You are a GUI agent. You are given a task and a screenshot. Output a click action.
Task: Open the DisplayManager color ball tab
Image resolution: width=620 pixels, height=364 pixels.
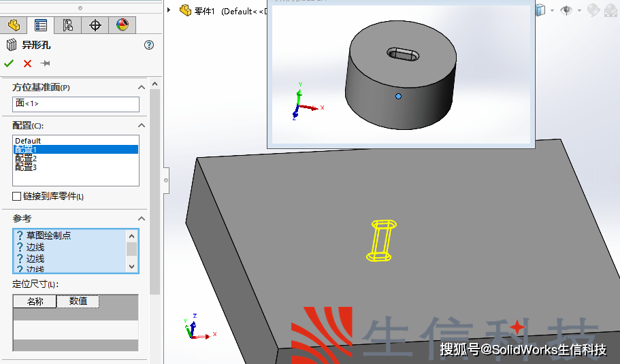[123, 25]
